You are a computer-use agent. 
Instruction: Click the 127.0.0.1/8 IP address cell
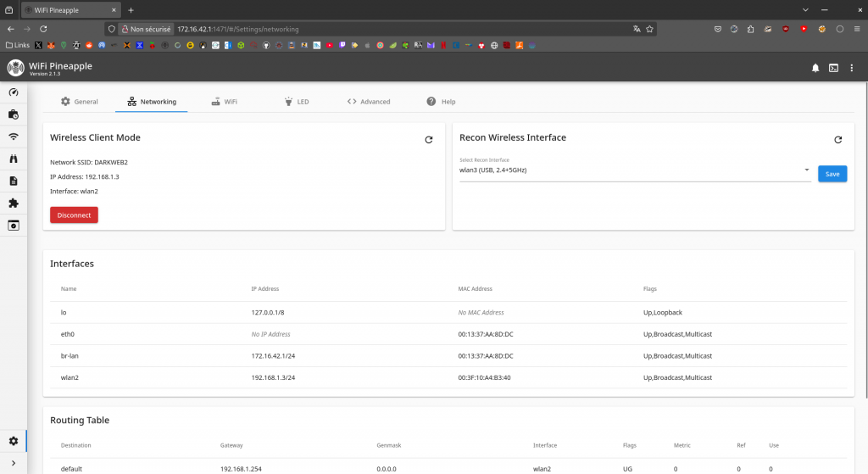point(267,312)
